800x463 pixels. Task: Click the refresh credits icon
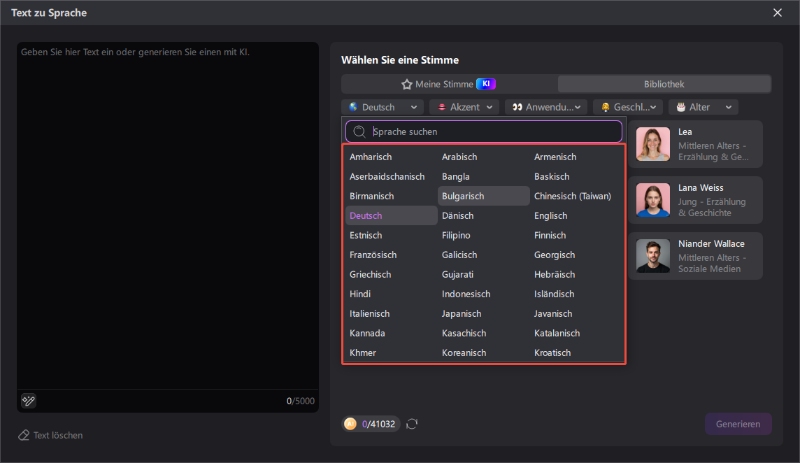click(x=412, y=424)
